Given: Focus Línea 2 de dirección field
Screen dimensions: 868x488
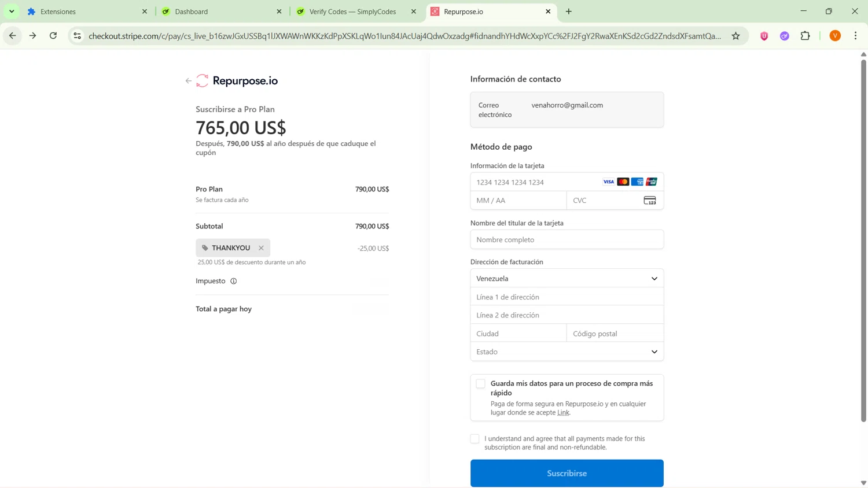Looking at the screenshot, I should [x=567, y=315].
